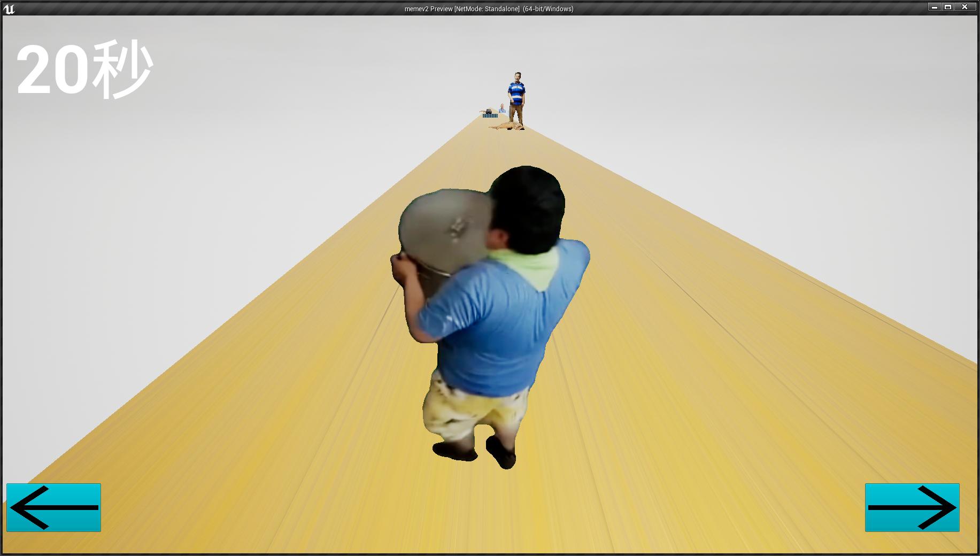Click the left arrow move button

coord(53,507)
